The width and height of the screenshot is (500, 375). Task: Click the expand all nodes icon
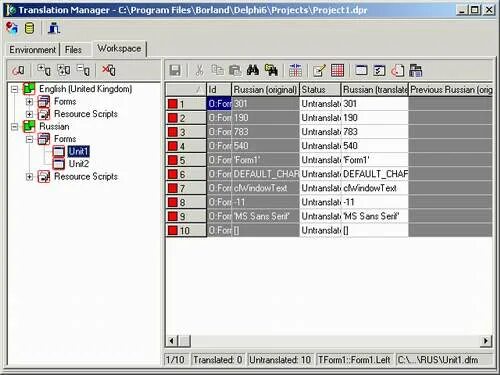coord(64,70)
